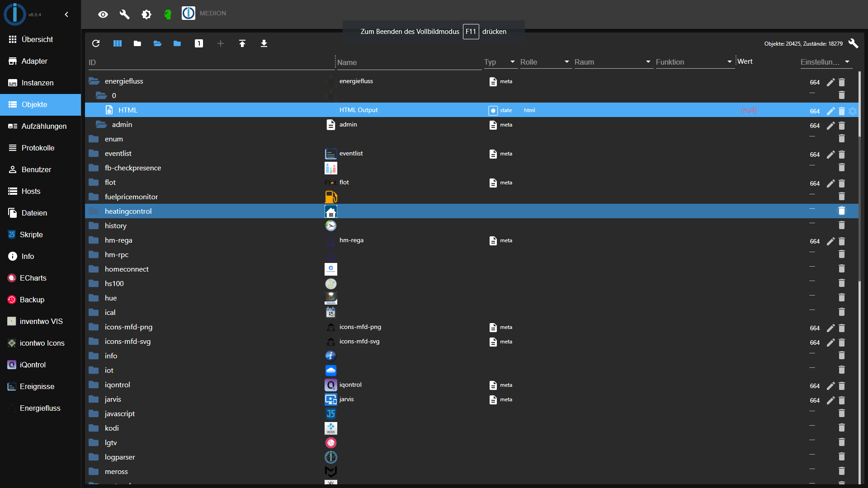Open Adapter page in sidebar

pos(40,61)
